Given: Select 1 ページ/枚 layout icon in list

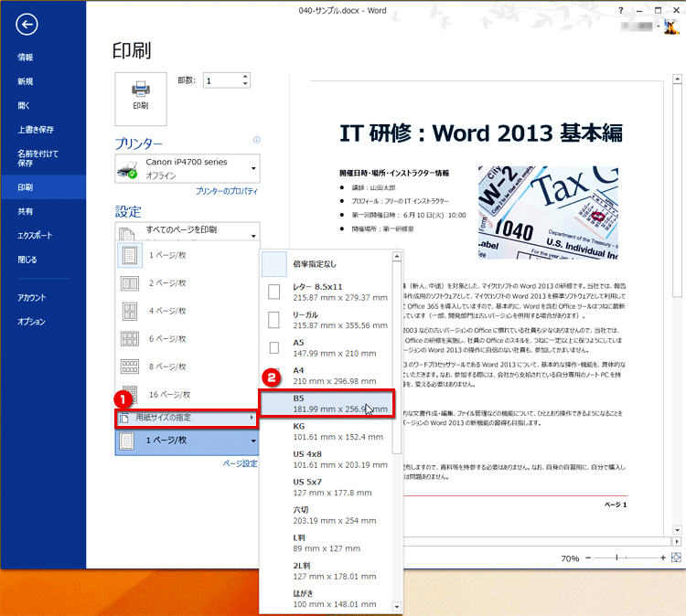Looking at the screenshot, I should (x=130, y=255).
